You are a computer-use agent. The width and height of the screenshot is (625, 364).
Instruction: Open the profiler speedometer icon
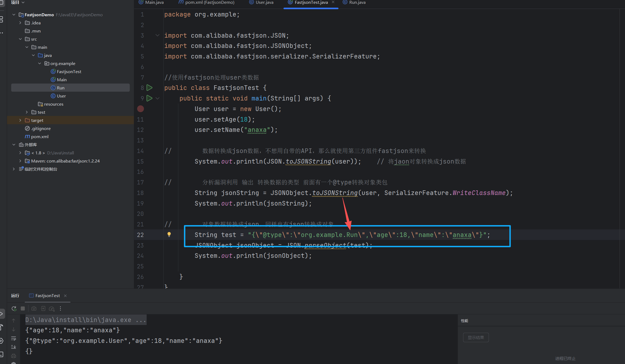(51, 308)
